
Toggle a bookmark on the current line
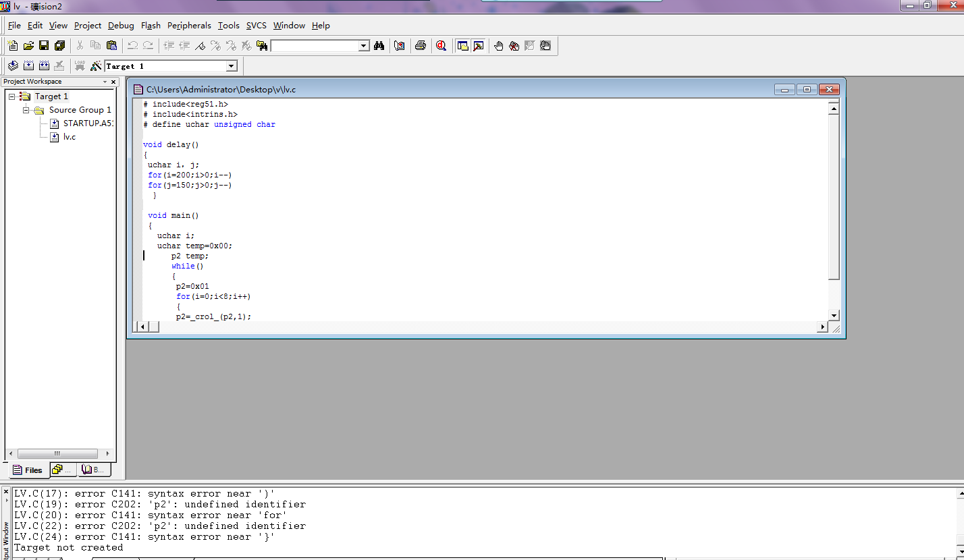click(x=200, y=46)
